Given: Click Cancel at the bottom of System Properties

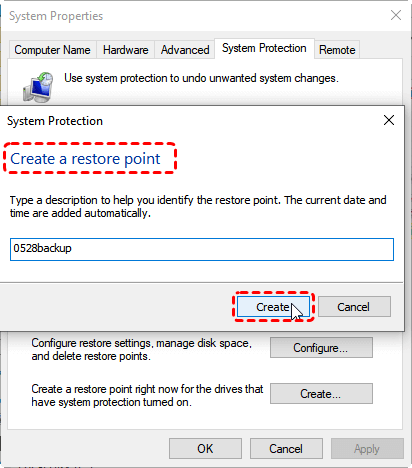Looking at the screenshot, I should 286,449.
